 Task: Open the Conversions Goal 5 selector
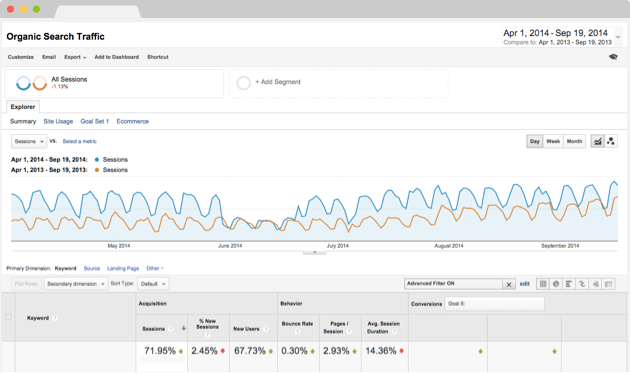(x=495, y=304)
